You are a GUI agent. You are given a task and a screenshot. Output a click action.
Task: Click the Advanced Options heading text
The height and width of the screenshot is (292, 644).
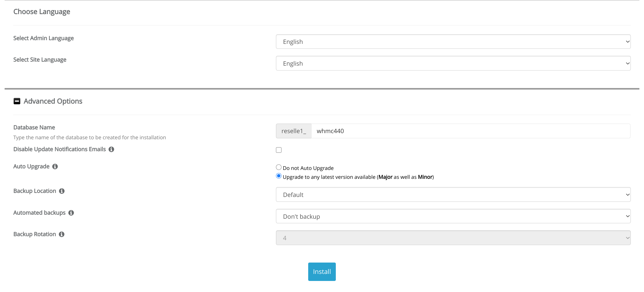[53, 101]
